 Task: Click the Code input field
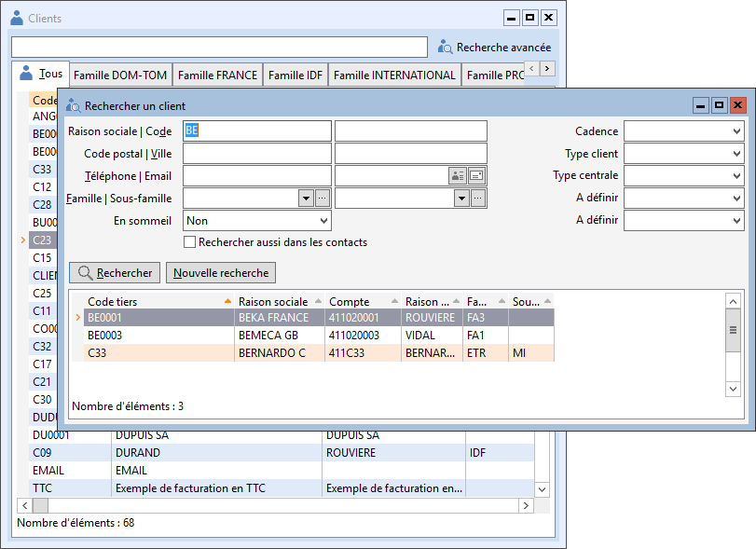tap(411, 130)
